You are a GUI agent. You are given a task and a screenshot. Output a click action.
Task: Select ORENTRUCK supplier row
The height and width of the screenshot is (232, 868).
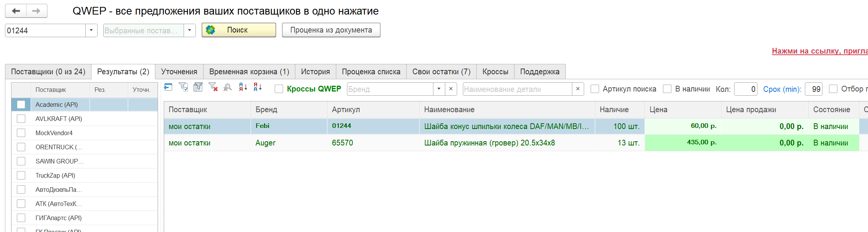point(85,147)
